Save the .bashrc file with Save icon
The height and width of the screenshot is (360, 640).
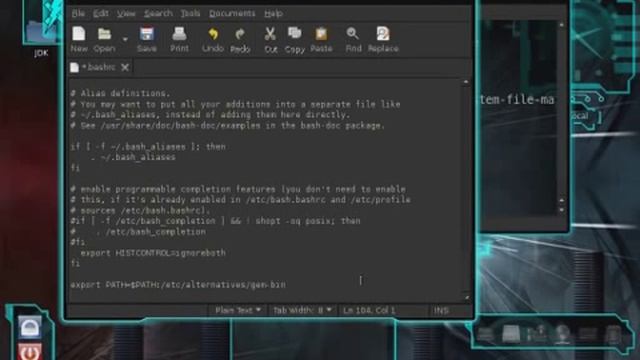pos(147,39)
